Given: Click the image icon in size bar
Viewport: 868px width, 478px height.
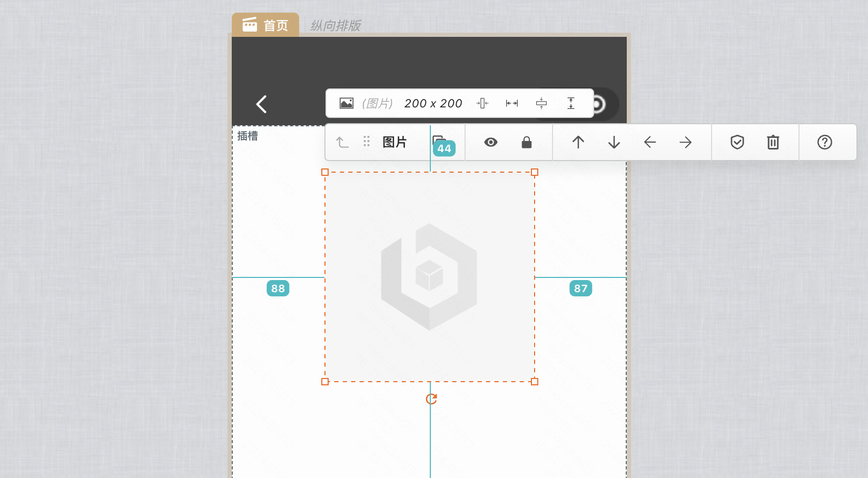Looking at the screenshot, I should (x=347, y=103).
